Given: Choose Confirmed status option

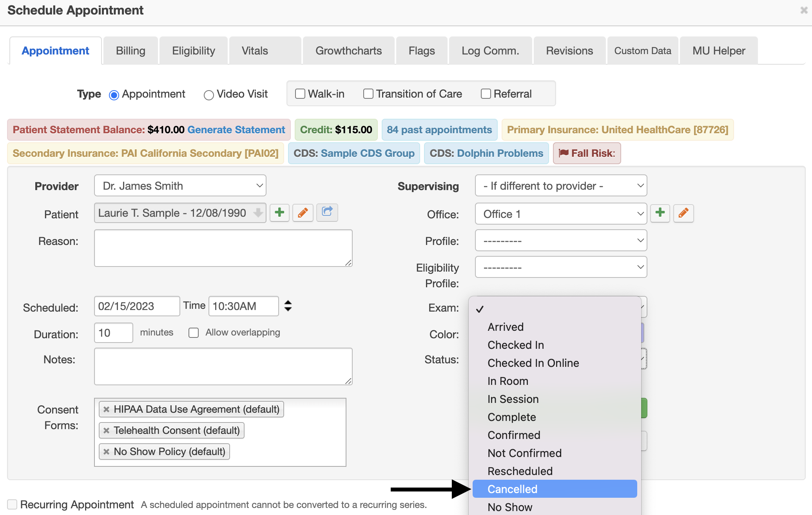Looking at the screenshot, I should (555, 435).
